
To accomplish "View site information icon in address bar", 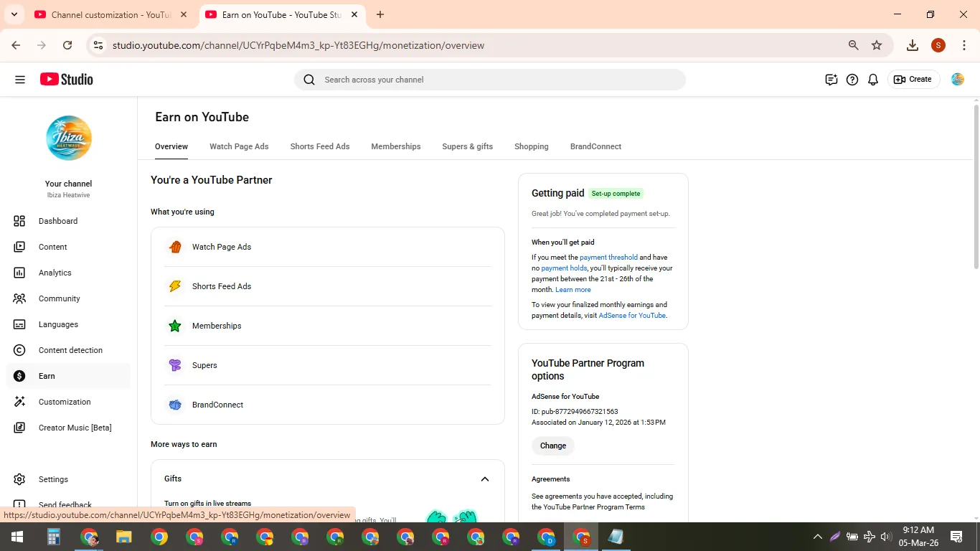I will point(98,45).
